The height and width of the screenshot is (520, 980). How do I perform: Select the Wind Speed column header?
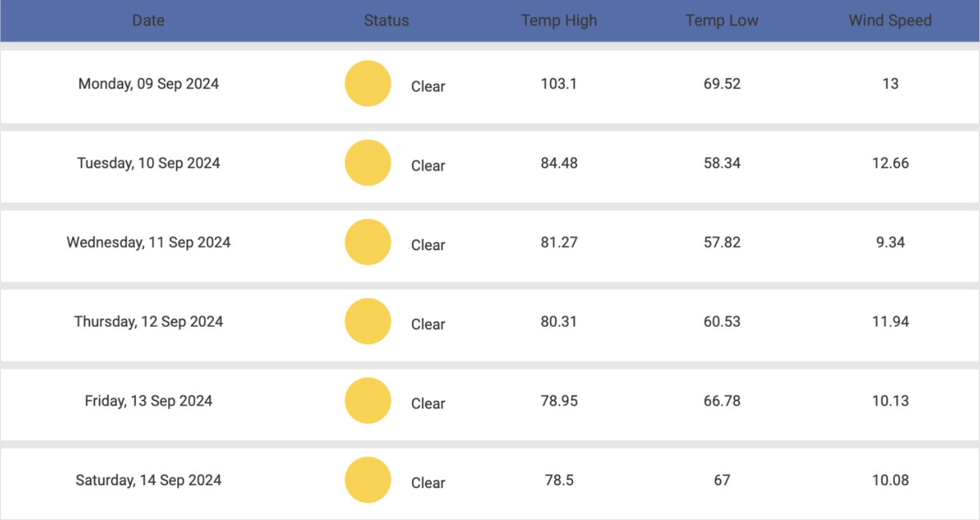click(x=890, y=21)
